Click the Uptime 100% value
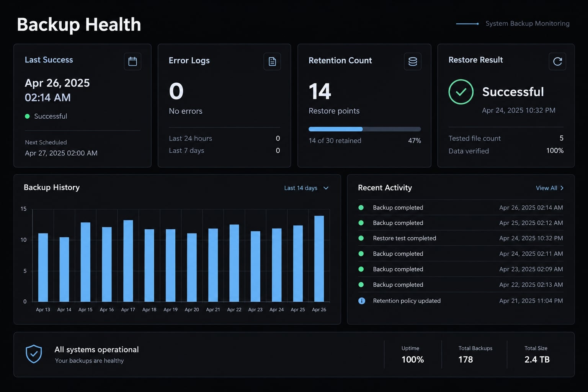 [x=413, y=359]
